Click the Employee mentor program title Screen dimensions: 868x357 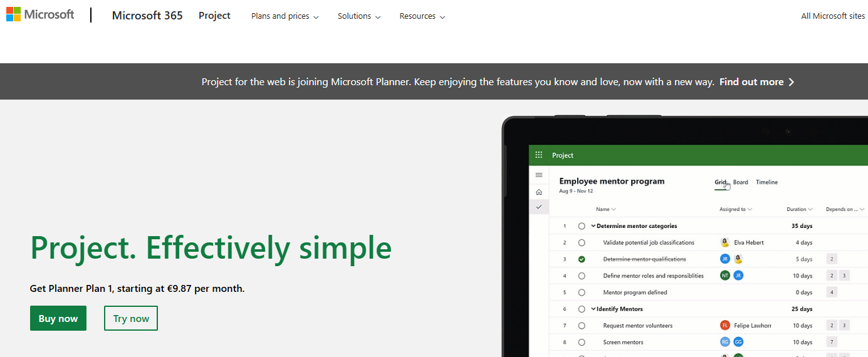[x=612, y=181]
